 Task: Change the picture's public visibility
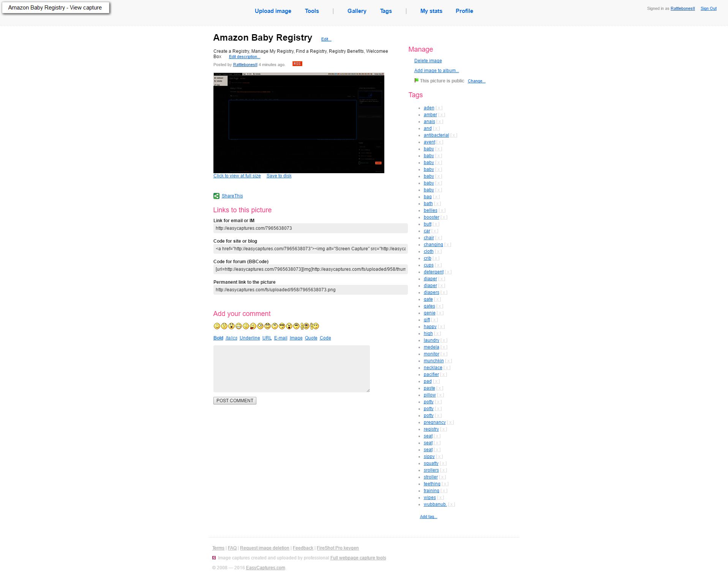click(476, 81)
